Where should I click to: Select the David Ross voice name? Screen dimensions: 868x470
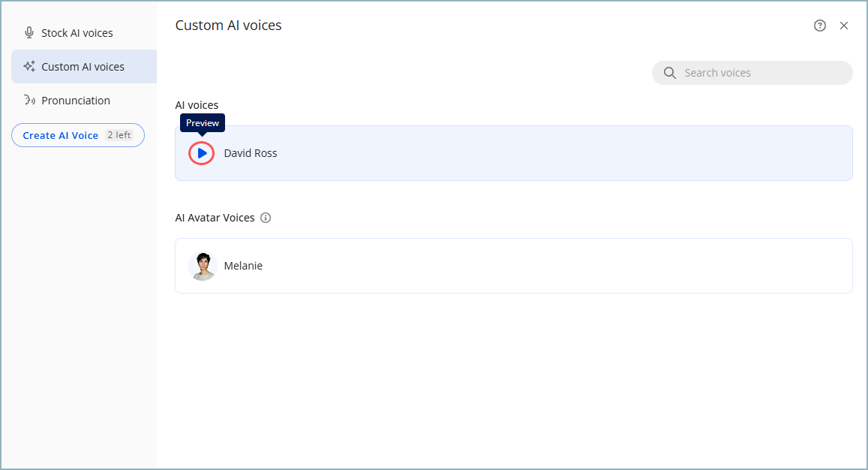click(x=251, y=153)
